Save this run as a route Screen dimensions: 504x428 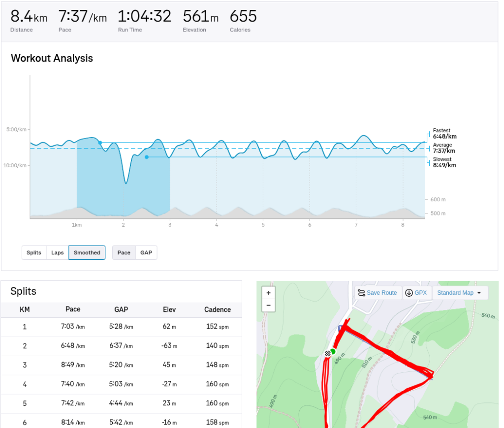click(378, 293)
